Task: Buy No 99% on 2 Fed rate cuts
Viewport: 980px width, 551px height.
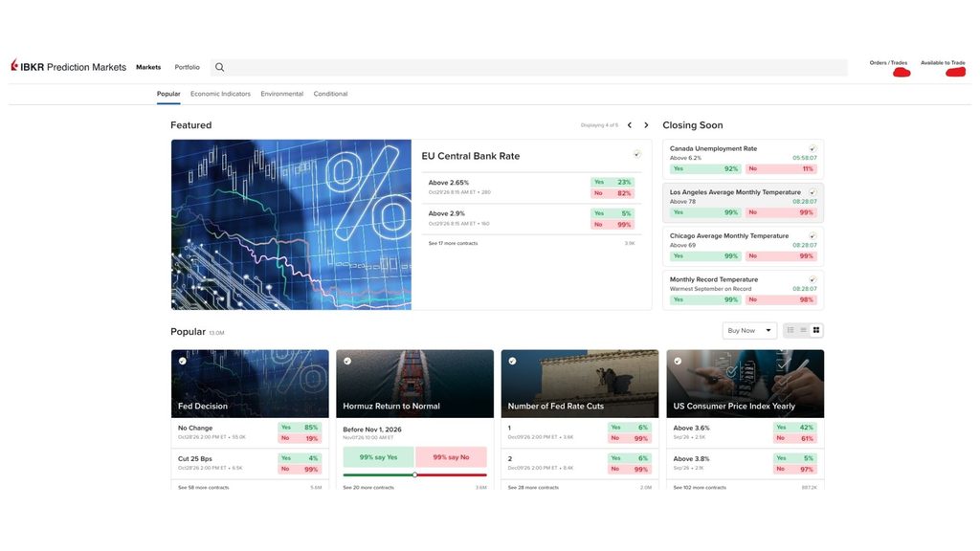Action: [630, 469]
